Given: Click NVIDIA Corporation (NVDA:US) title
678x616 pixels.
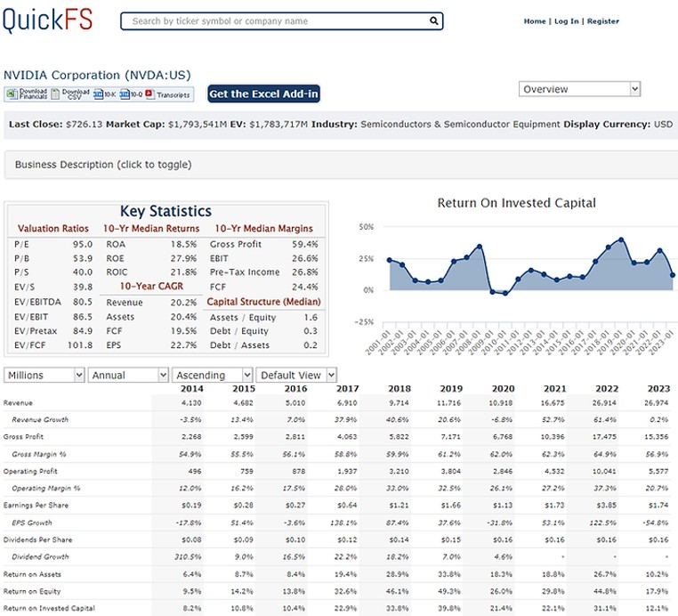Looking at the screenshot, I should (97, 76).
